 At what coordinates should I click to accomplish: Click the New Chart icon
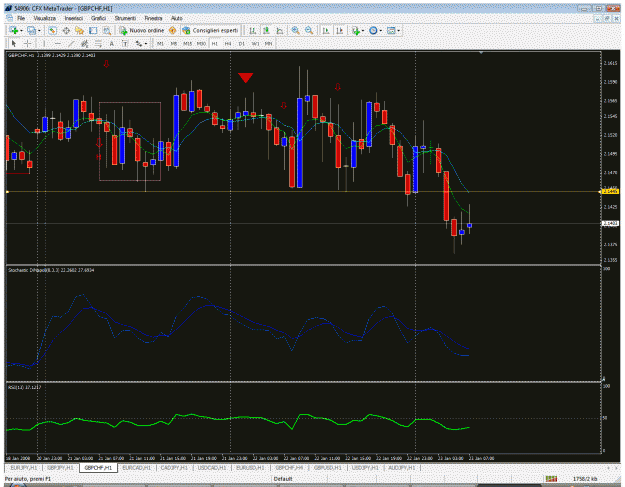(14, 30)
